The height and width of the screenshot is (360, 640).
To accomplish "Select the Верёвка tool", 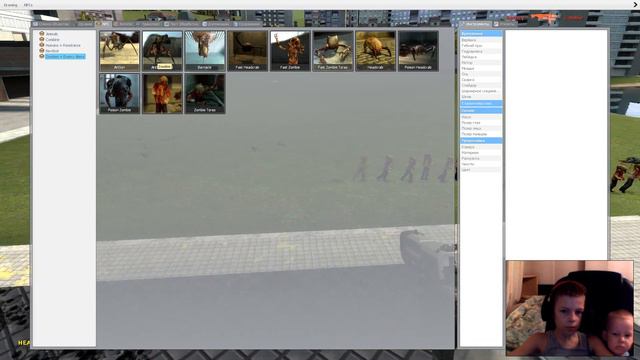I will (481, 40).
